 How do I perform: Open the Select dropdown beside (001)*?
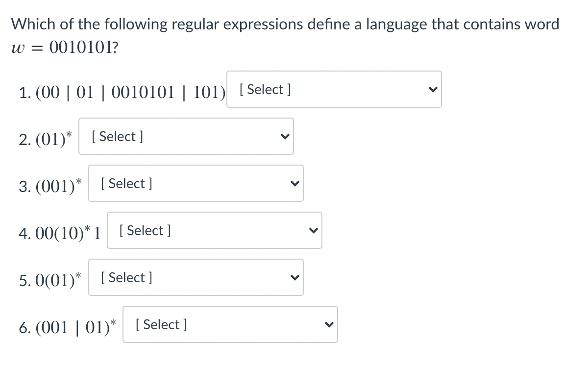pos(196,183)
